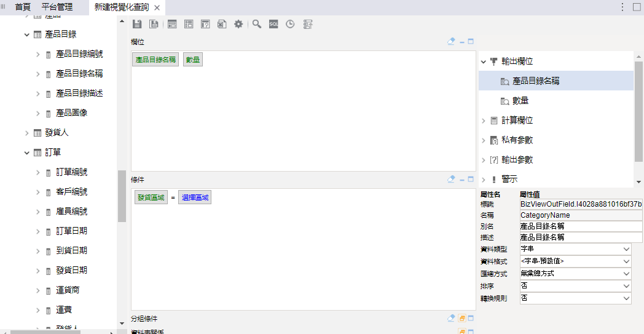This screenshot has width=644, height=334.
Task: Open the 資料類型 dropdown
Action: coord(575,249)
